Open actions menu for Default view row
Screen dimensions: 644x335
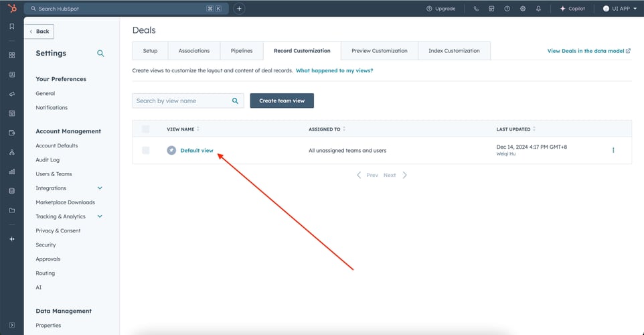(x=613, y=150)
